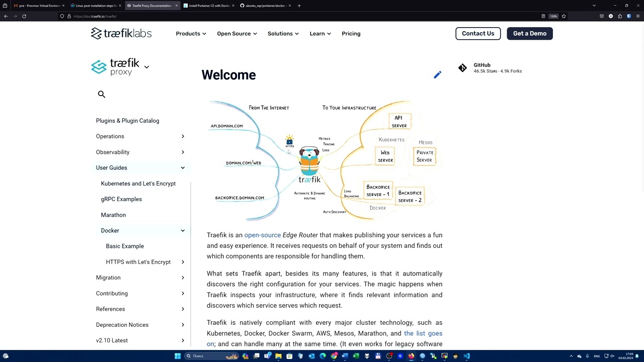Open the Open Source dropdown menu
644x362 pixels.
[x=237, y=34]
